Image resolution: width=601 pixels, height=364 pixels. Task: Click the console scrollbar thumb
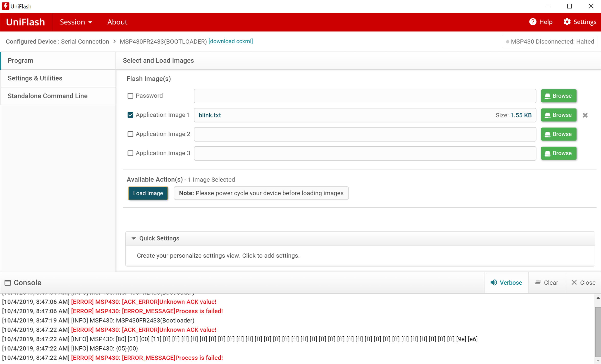tap(598, 332)
